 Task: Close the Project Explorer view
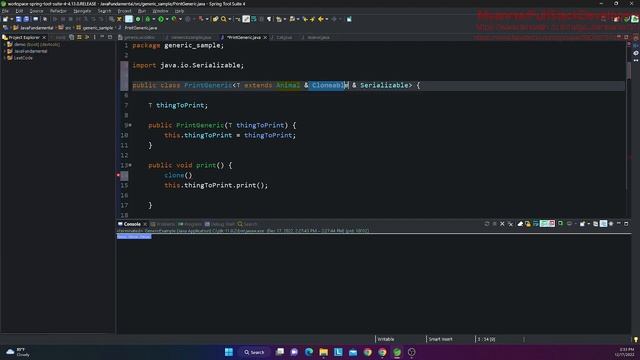coord(44,37)
